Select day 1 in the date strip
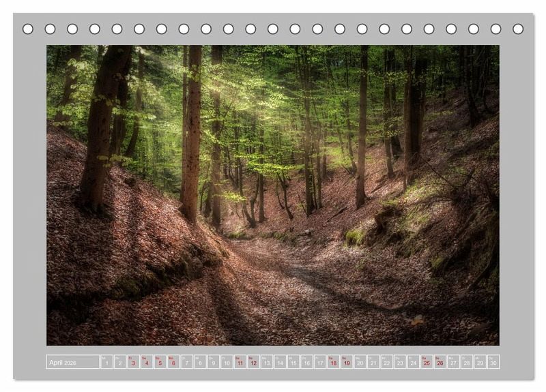The image size is (546, 392). 106,362
